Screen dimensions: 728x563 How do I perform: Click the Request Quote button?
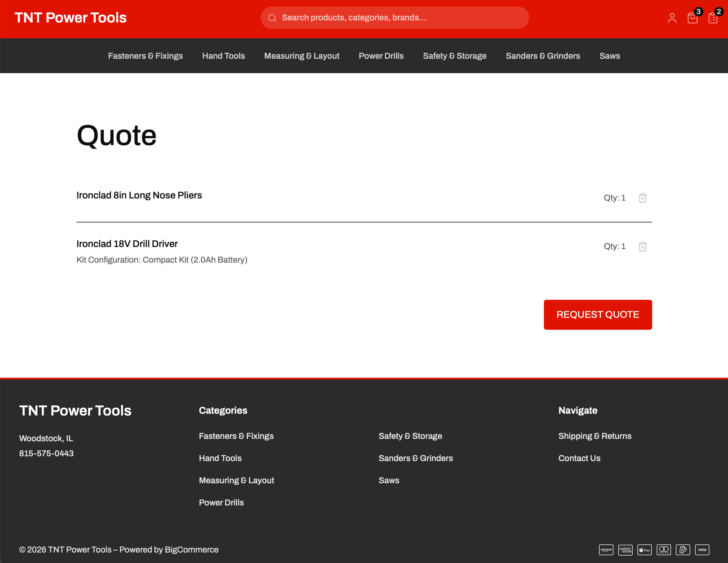click(598, 314)
